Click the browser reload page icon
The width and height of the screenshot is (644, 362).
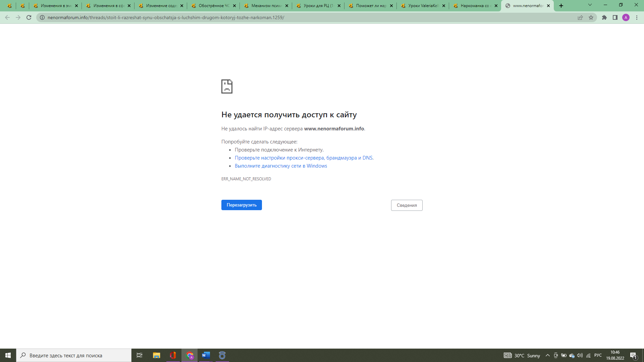coord(29,17)
